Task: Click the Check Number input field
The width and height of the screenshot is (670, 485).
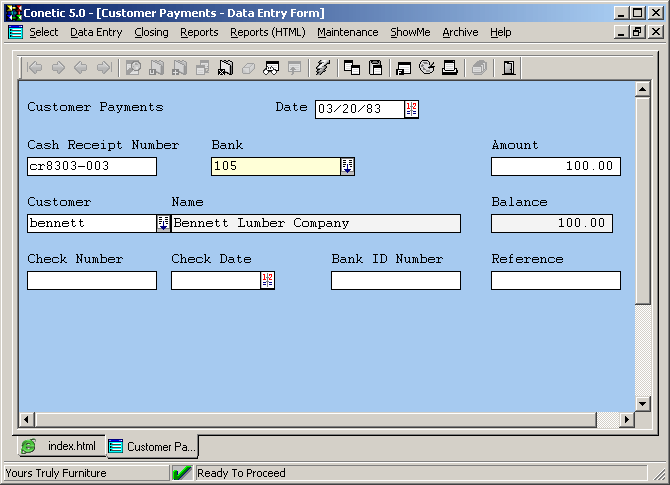Action: [92, 281]
